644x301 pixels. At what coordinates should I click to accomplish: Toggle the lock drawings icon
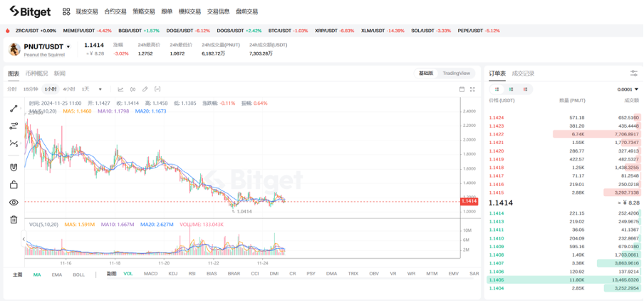[14, 185]
